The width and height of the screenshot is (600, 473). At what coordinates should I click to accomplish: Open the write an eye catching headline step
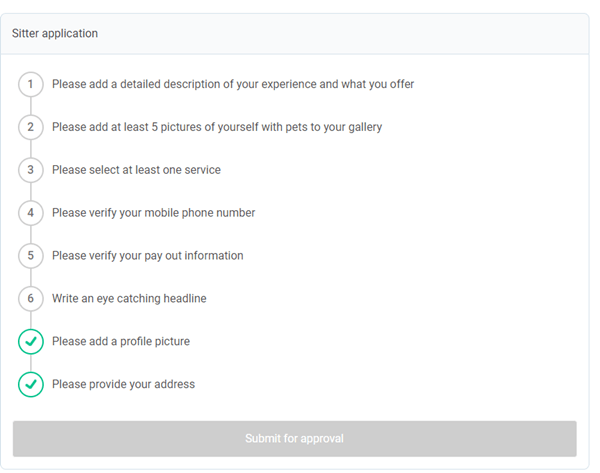pos(129,298)
